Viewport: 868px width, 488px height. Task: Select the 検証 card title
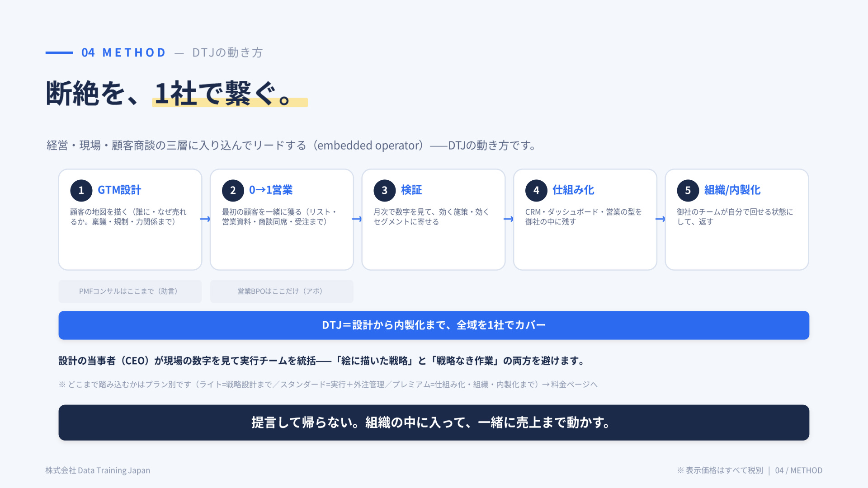point(411,190)
